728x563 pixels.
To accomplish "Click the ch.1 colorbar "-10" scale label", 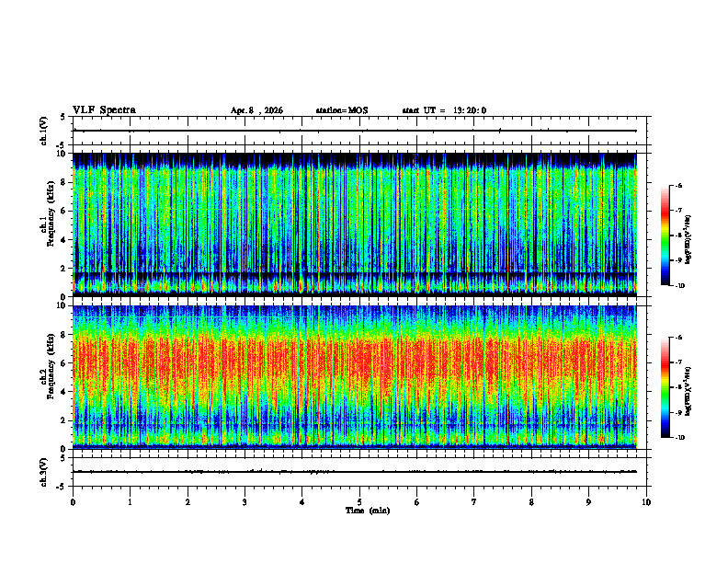I will point(679,285).
